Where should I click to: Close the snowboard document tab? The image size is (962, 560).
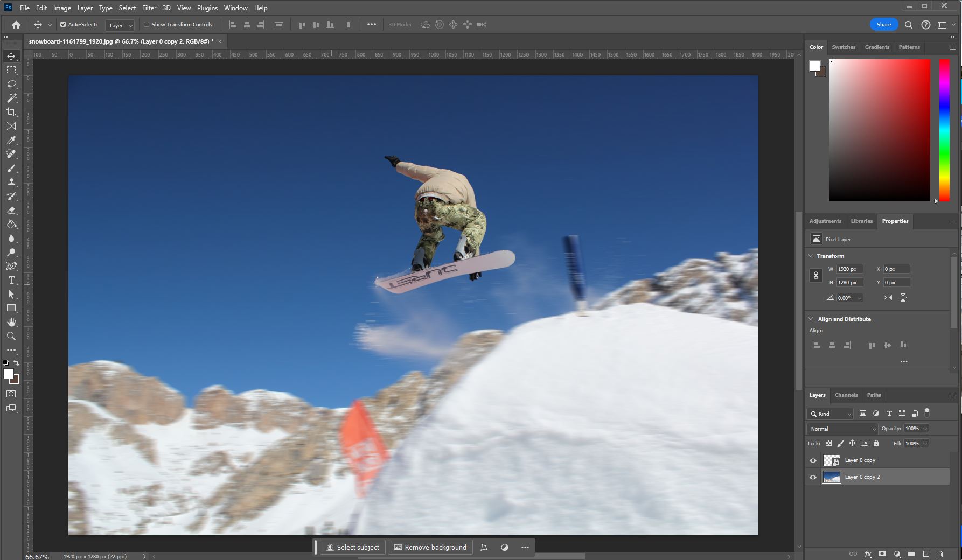point(220,41)
